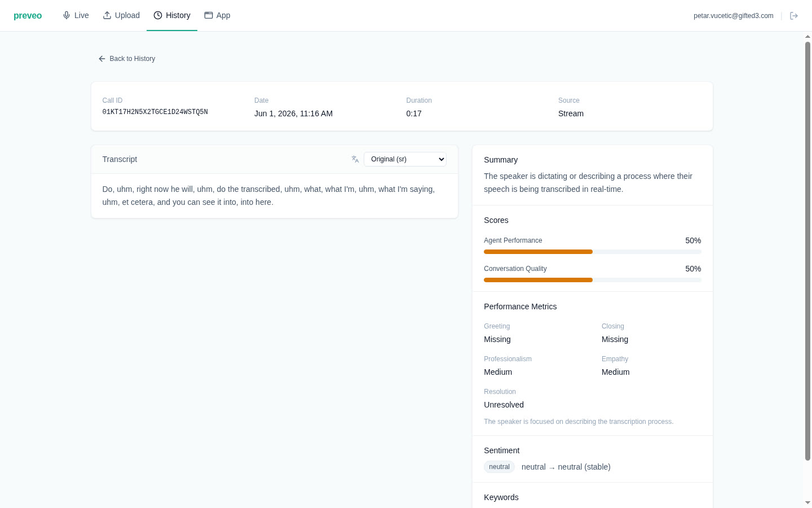812x508 pixels.
Task: Select the History tab
Action: click(172, 15)
